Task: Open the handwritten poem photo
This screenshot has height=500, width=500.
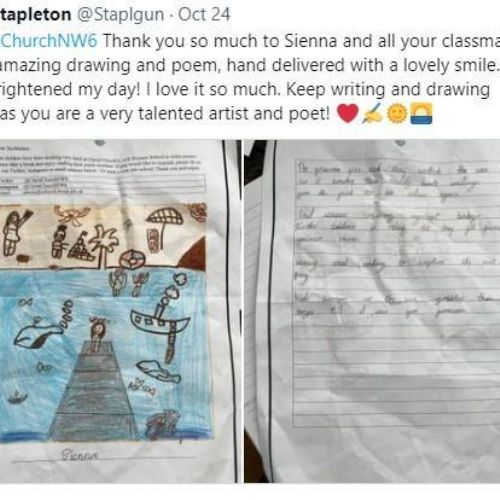Action: (x=372, y=311)
